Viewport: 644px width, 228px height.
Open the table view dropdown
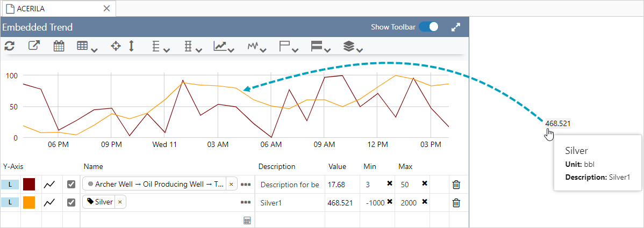(x=87, y=47)
